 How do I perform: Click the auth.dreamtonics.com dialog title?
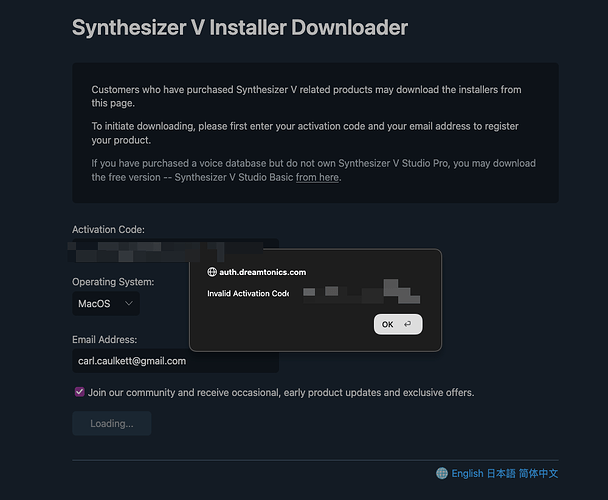point(263,272)
